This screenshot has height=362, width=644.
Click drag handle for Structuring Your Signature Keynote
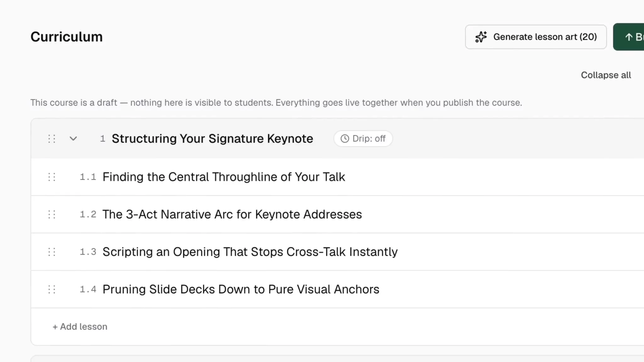(x=52, y=139)
